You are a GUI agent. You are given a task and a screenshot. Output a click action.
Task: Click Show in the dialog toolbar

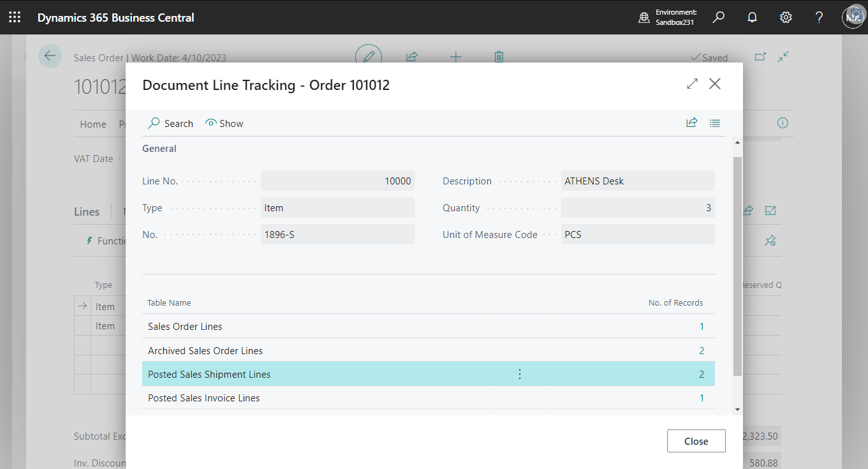coord(224,123)
